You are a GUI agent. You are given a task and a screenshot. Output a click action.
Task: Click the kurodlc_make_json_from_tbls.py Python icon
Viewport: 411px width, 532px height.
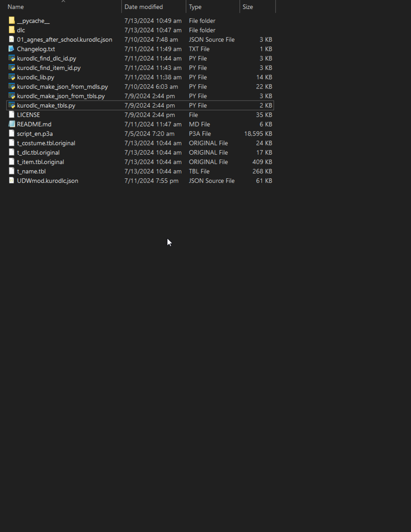pos(11,96)
